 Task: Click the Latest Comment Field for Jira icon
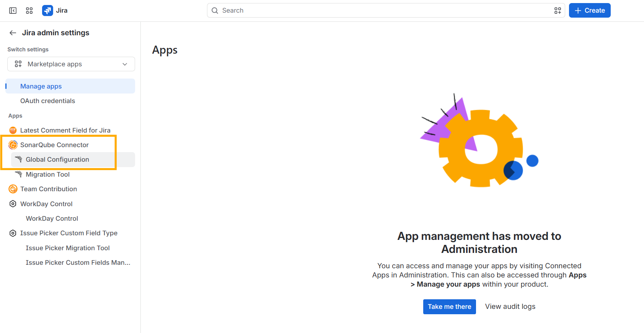(13, 130)
